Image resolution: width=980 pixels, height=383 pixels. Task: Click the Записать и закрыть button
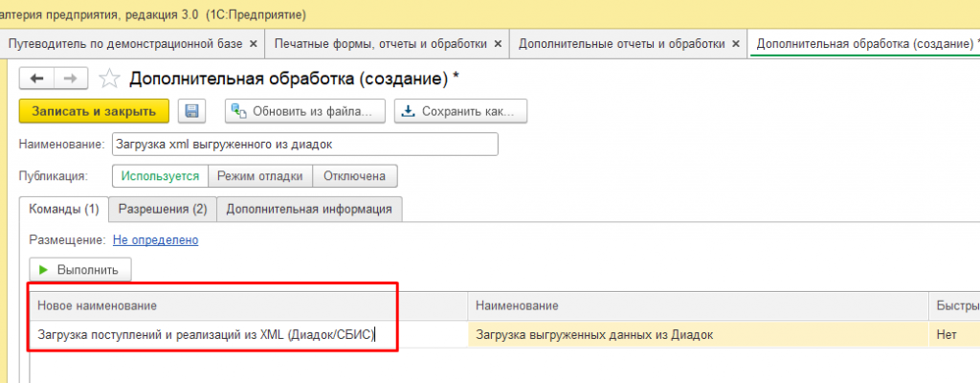point(94,111)
